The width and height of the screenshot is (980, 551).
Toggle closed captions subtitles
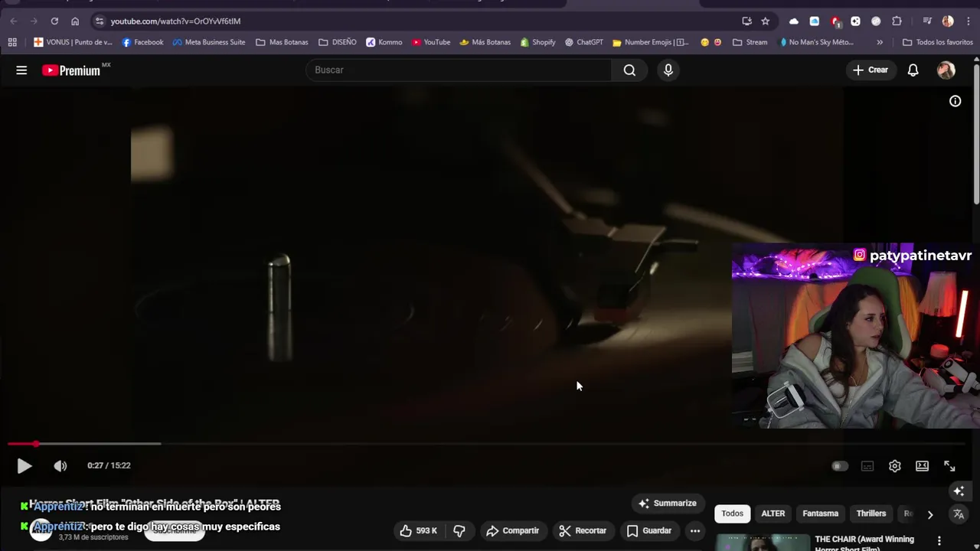(867, 466)
